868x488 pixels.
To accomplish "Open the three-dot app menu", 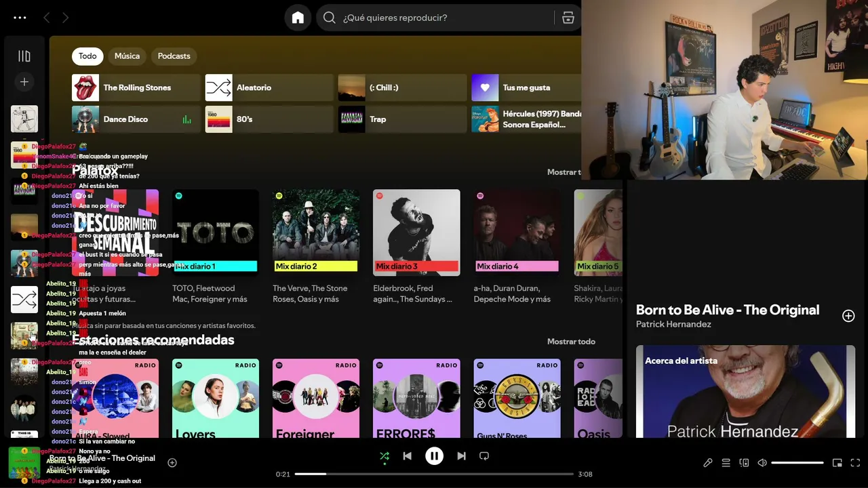I will click(x=20, y=18).
